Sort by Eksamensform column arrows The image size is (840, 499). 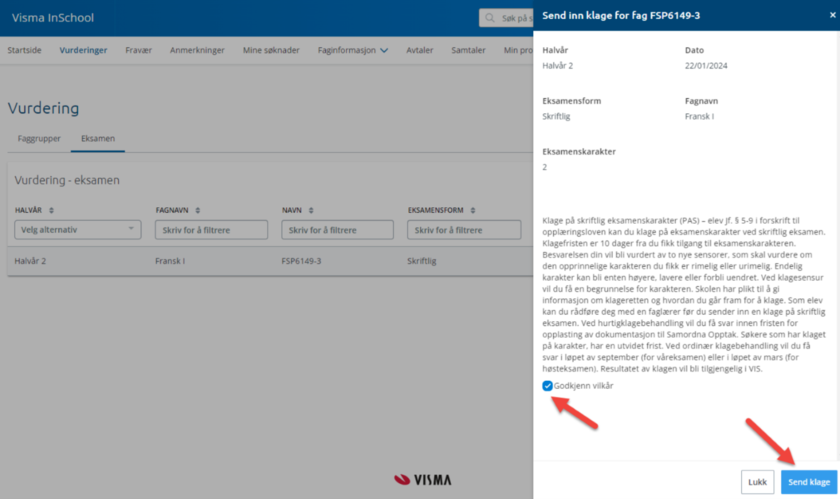click(x=474, y=210)
